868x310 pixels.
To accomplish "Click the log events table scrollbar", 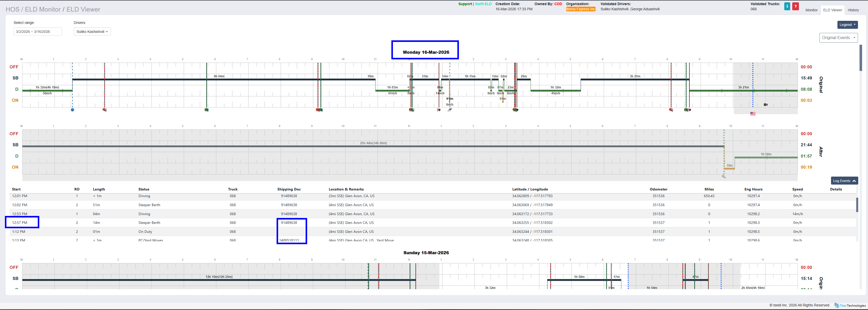I will pos(857,205).
